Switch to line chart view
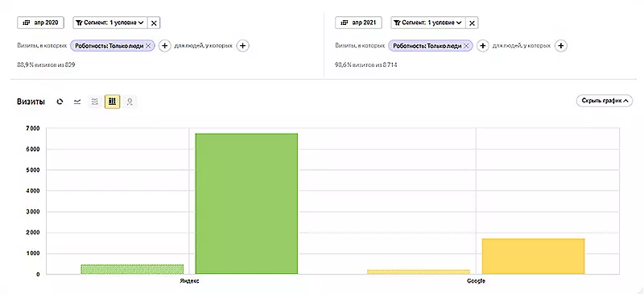Image resolution: width=644 pixels, height=294 pixels. 77,101
